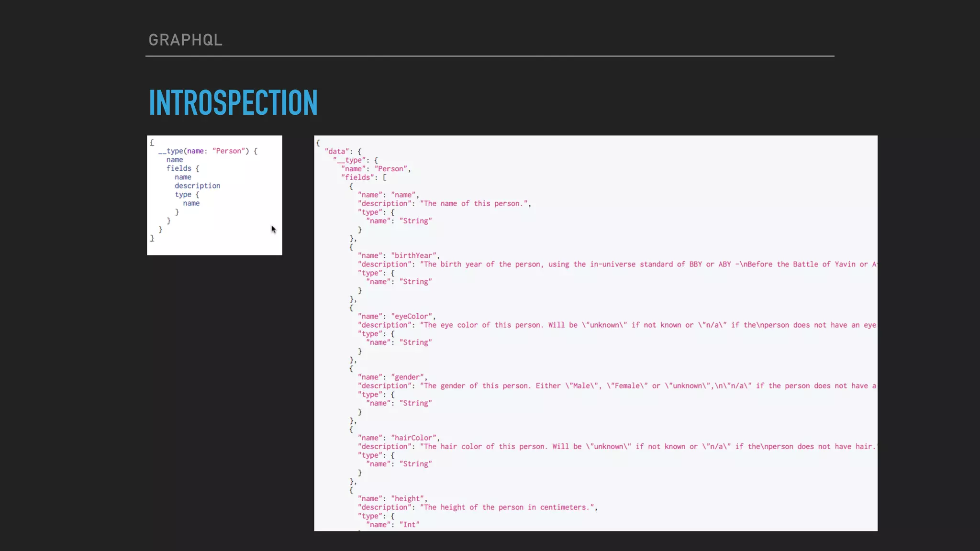The image size is (980, 551).
Task: Click the GRAPHQL section header text
Action: click(x=185, y=40)
